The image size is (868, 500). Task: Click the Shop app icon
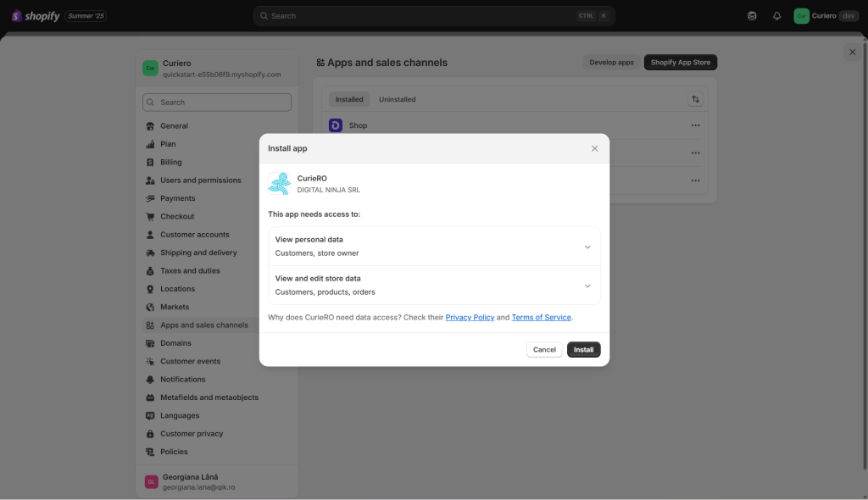coord(336,125)
